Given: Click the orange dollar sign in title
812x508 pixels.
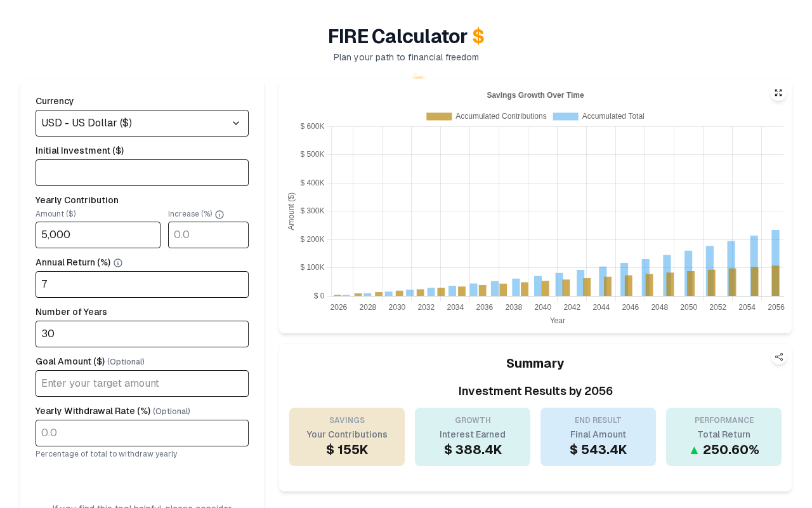Looking at the screenshot, I should pos(478,37).
